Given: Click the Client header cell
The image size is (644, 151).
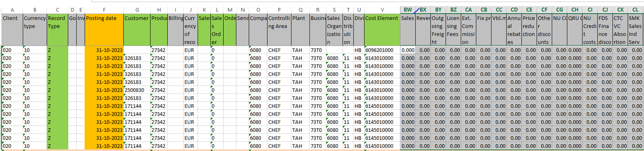Looking at the screenshot, I should point(12,30).
